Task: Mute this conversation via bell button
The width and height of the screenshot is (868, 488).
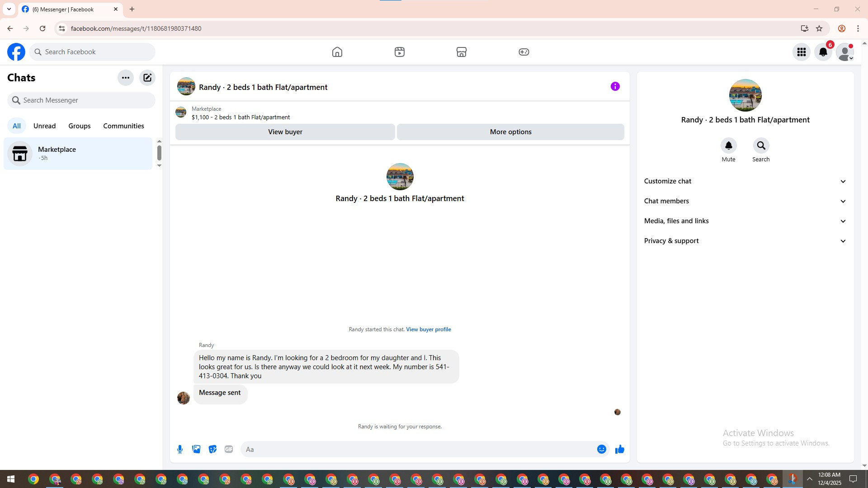Action: point(728,146)
